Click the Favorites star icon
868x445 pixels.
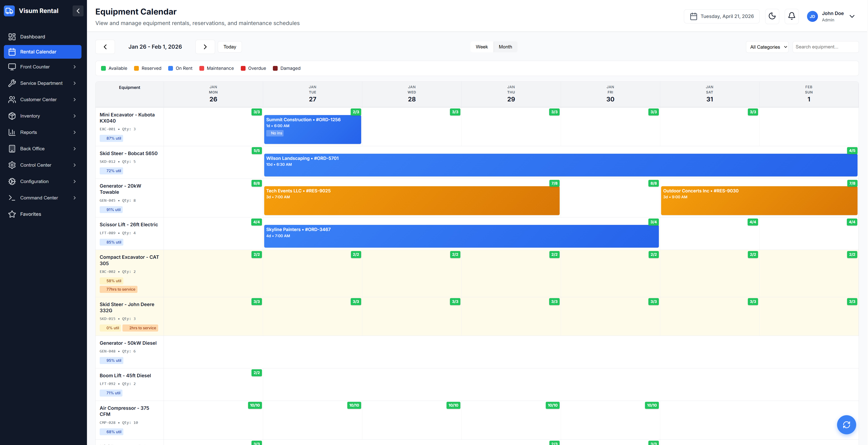(12, 214)
